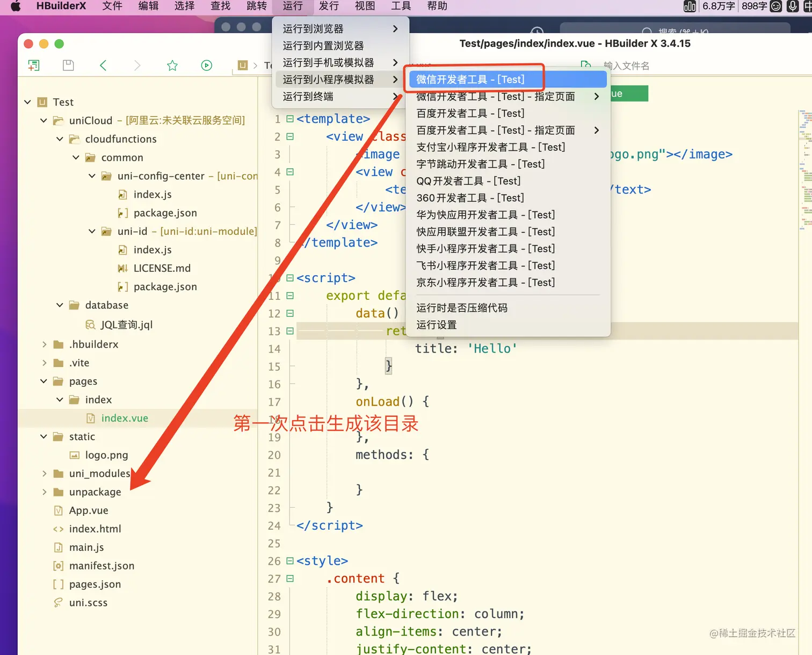This screenshot has height=655, width=812.
Task: Click the uni.scss file icon
Action: tap(59, 603)
